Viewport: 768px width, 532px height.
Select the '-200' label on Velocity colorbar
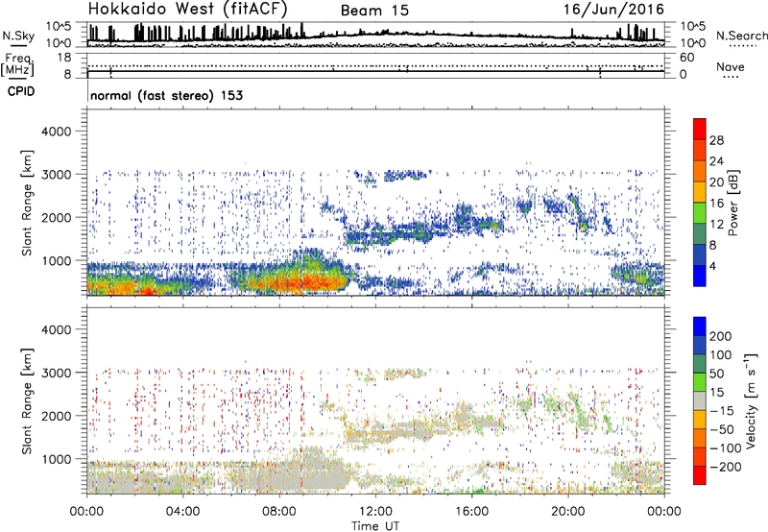(726, 467)
